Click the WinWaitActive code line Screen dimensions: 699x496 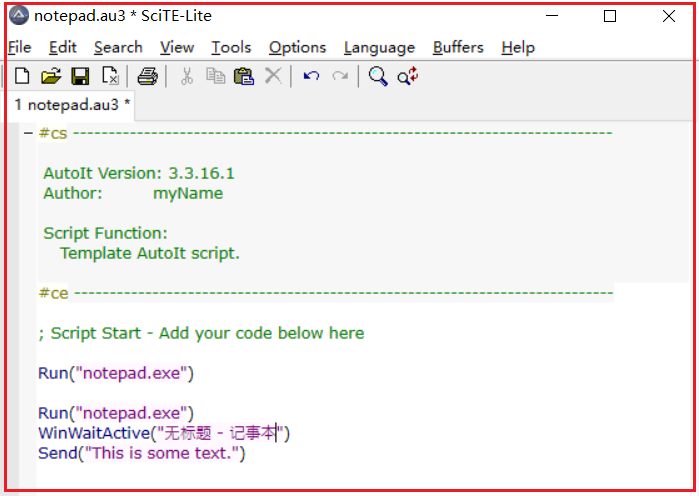point(164,433)
